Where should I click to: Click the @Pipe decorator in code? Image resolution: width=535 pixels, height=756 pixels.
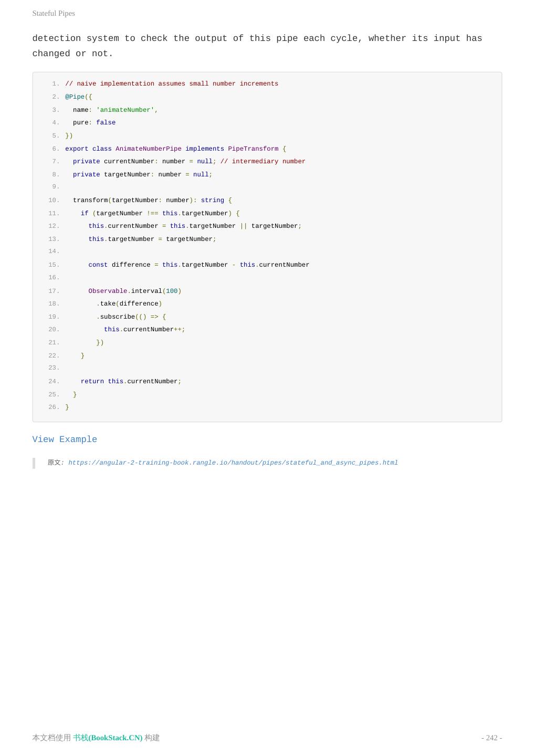[x=75, y=97]
